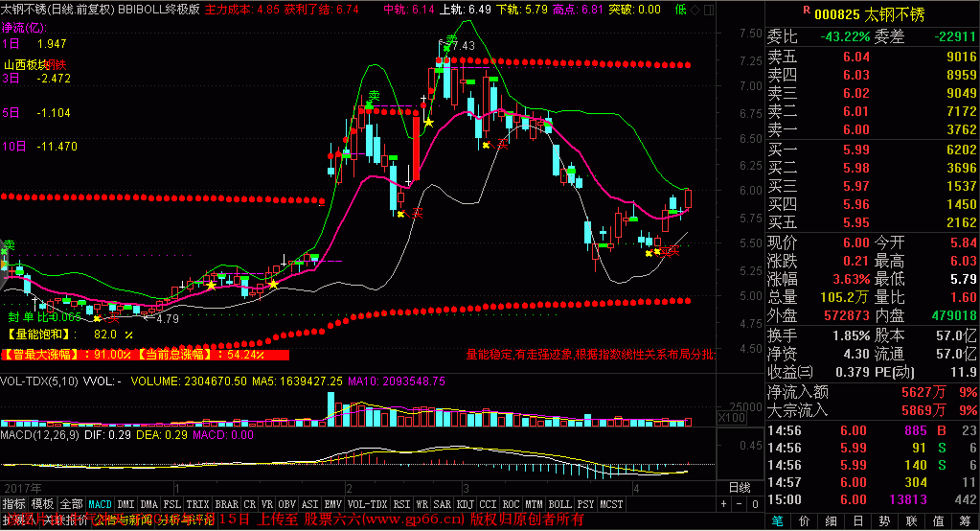The image size is (980, 531).
Task: Click the diamond icon in chart header
Action: [x=695, y=10]
